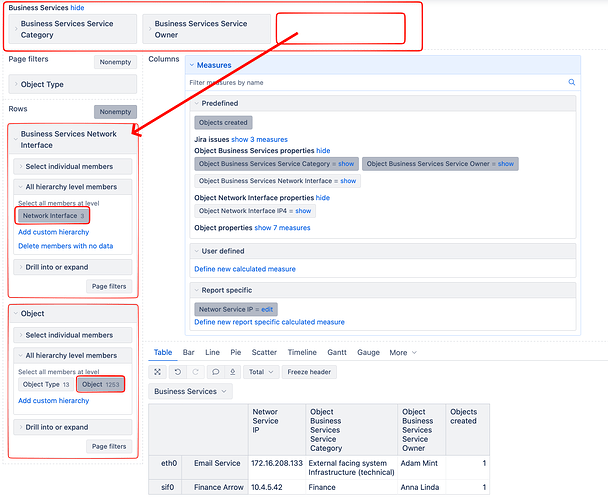Toggle Nonempty option for Rows

click(x=115, y=112)
